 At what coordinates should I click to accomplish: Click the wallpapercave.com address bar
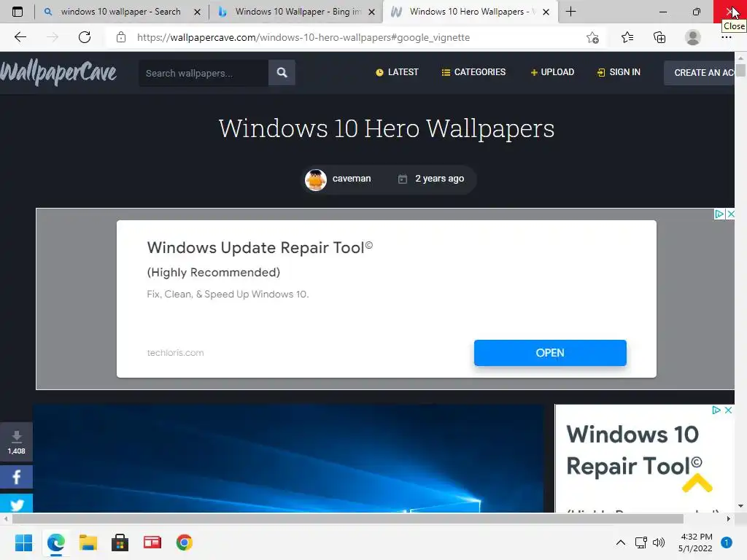(303, 37)
